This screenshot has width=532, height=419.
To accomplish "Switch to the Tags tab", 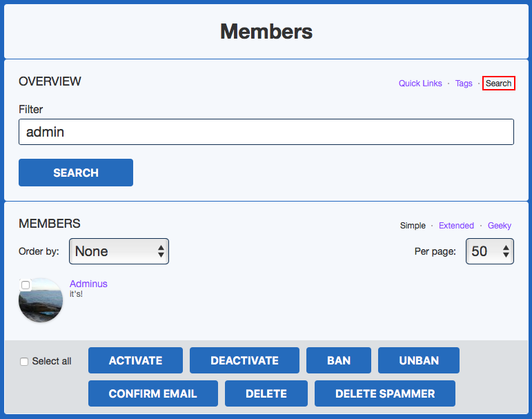I will pos(464,84).
